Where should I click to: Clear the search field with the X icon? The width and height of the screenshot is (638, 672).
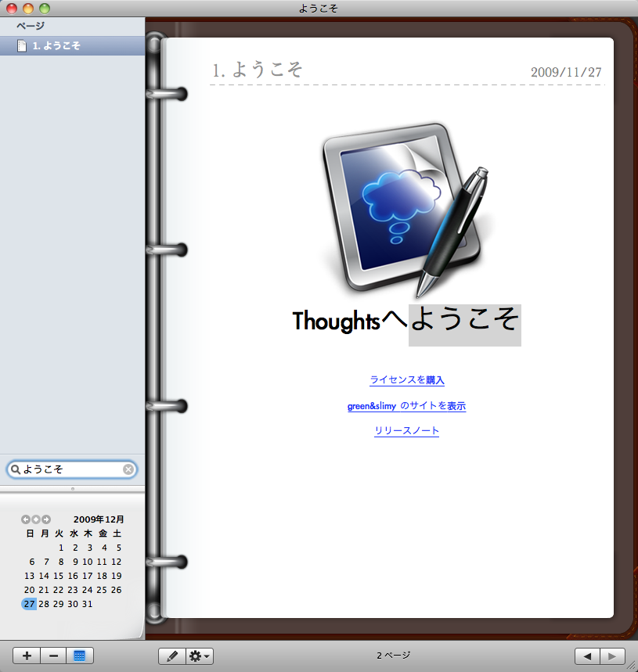(128, 469)
